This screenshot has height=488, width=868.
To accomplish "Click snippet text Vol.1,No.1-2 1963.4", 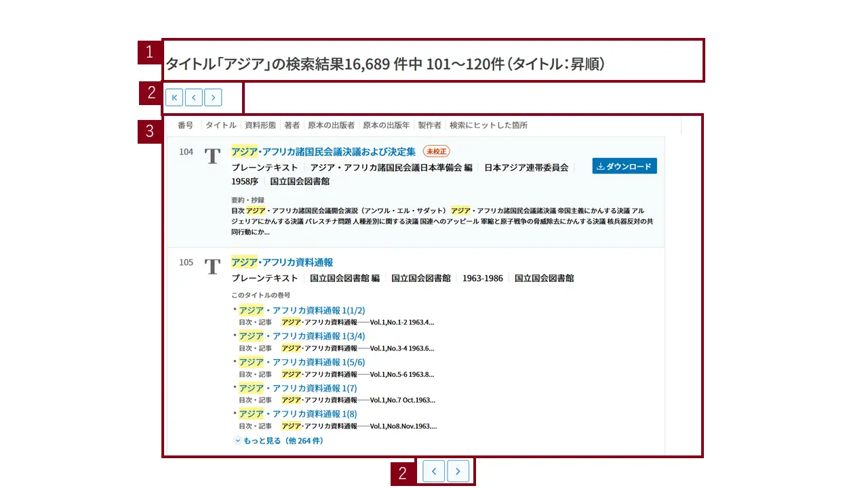I will [402, 323].
